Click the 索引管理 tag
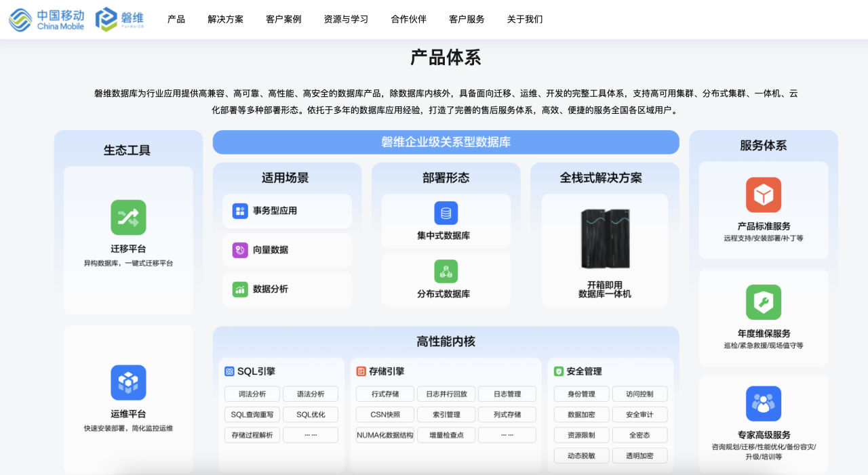 446,415
